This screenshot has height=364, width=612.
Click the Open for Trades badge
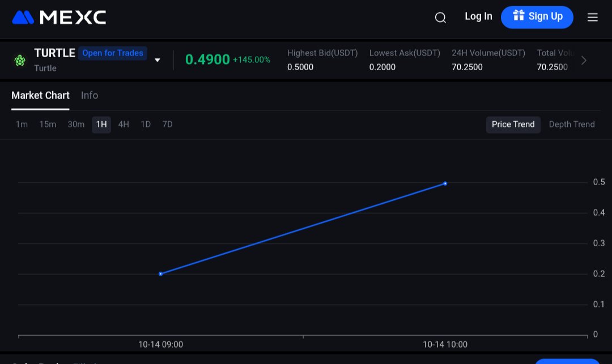(x=113, y=53)
